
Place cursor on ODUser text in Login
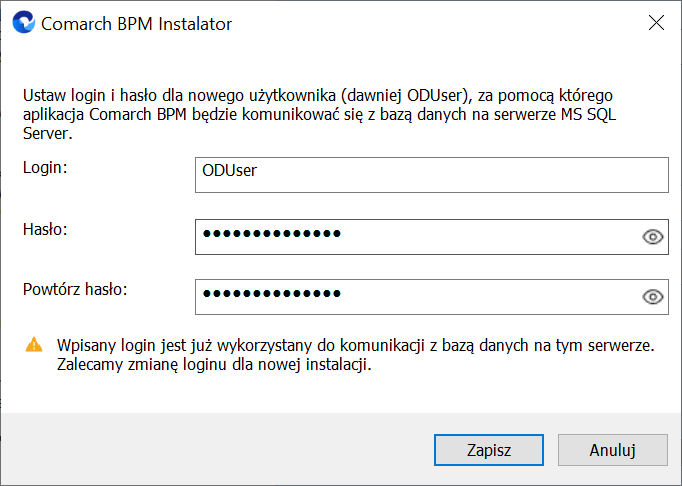[x=230, y=170]
